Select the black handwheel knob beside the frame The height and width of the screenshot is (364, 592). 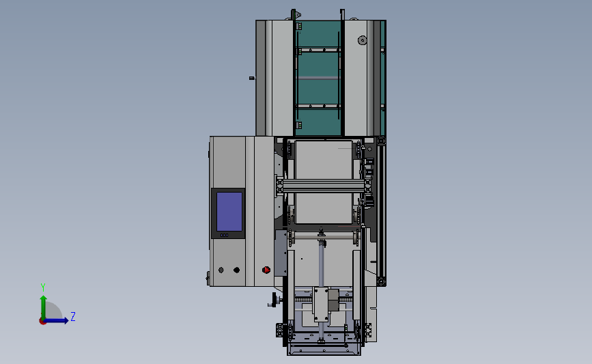tap(273, 299)
